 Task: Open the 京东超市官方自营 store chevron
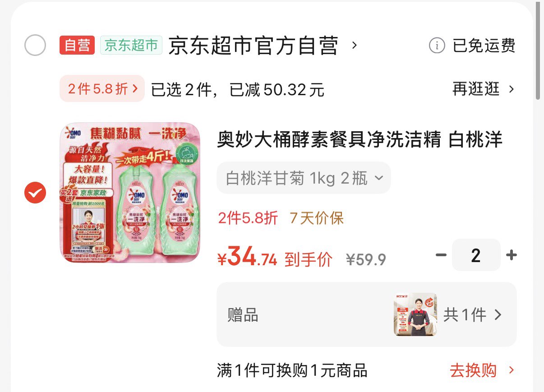tap(355, 45)
